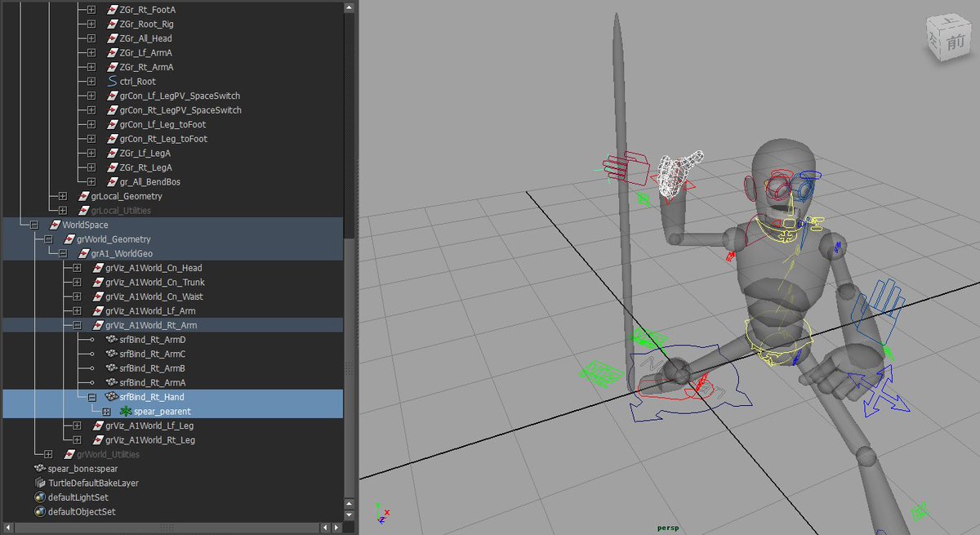The height and width of the screenshot is (535, 980).
Task: Collapse the WorldSpace node
Action: pyautogui.click(x=33, y=225)
